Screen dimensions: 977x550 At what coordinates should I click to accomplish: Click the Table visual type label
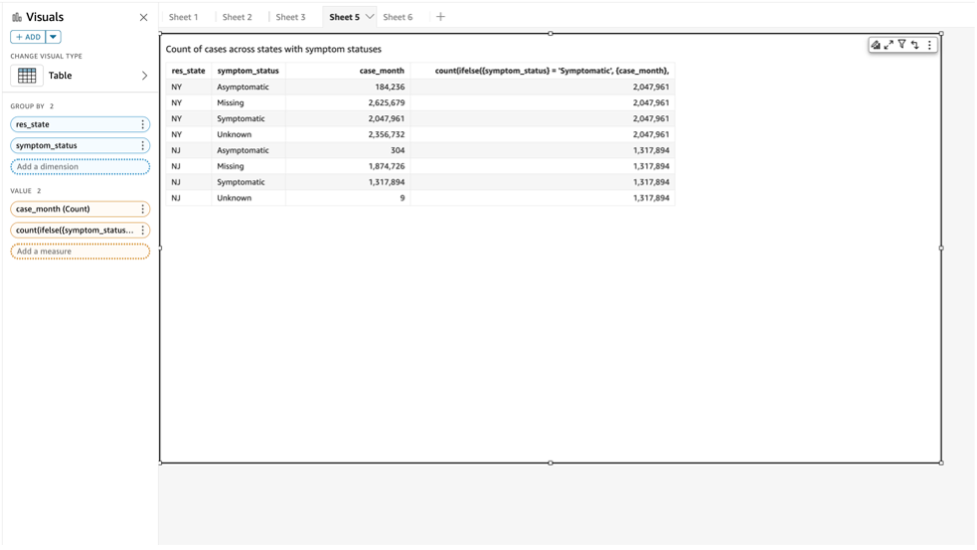coord(60,75)
